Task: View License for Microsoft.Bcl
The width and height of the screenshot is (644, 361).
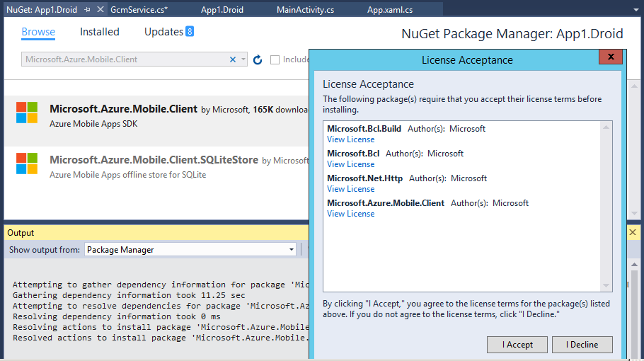Action: (351, 164)
